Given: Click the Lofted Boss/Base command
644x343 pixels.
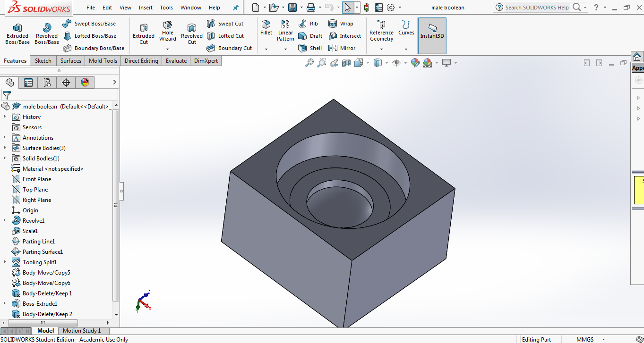Looking at the screenshot, I should point(89,36).
